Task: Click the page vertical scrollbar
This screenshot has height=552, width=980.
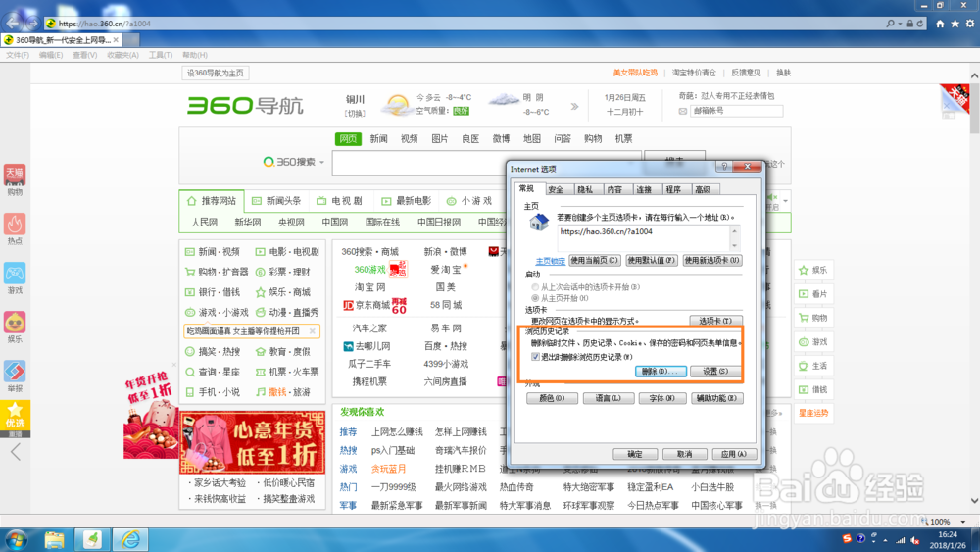Action: click(974, 287)
